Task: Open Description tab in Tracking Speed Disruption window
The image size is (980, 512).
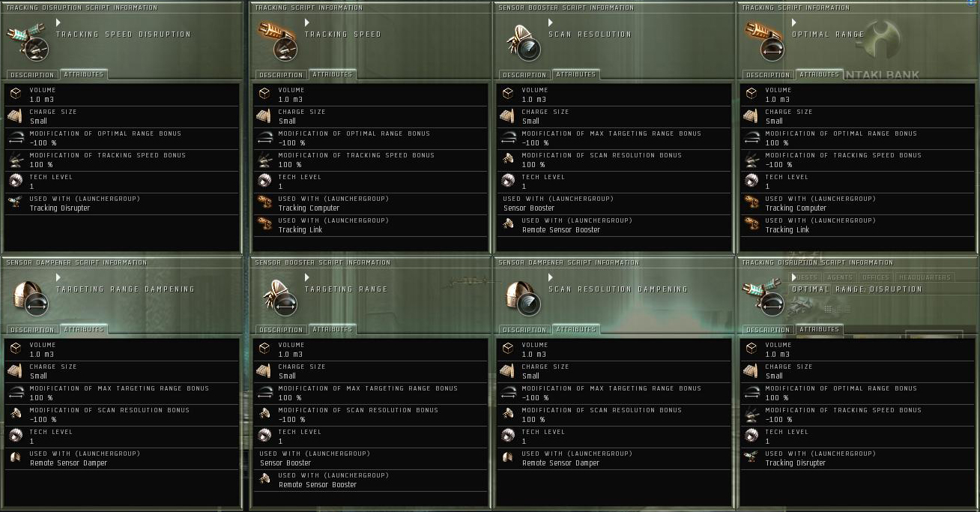Action: tap(32, 75)
